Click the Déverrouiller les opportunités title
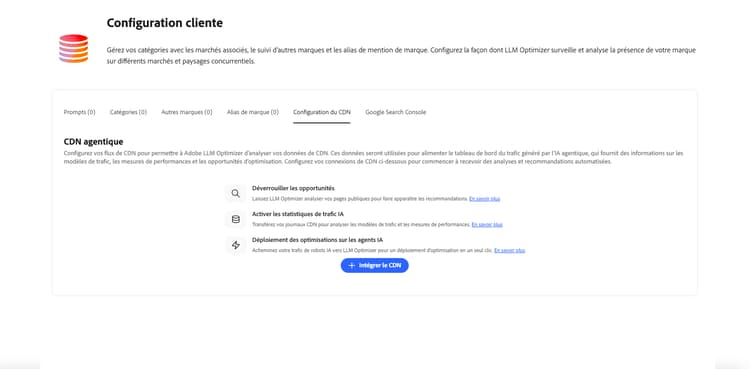 [x=293, y=188]
